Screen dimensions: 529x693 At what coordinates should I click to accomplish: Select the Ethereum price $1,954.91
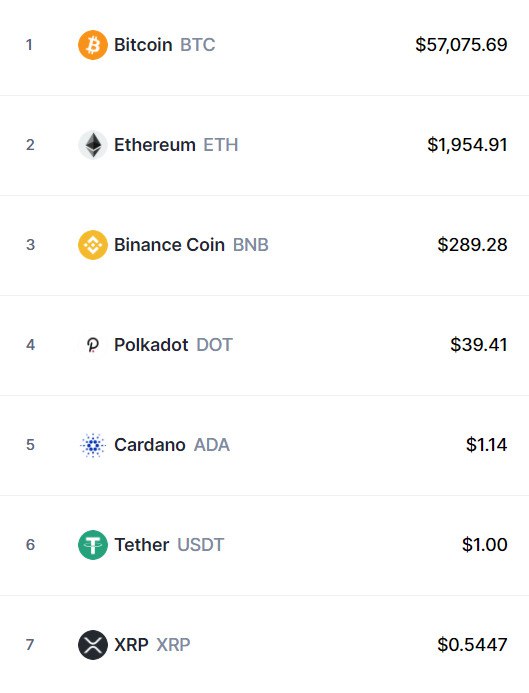coord(468,145)
